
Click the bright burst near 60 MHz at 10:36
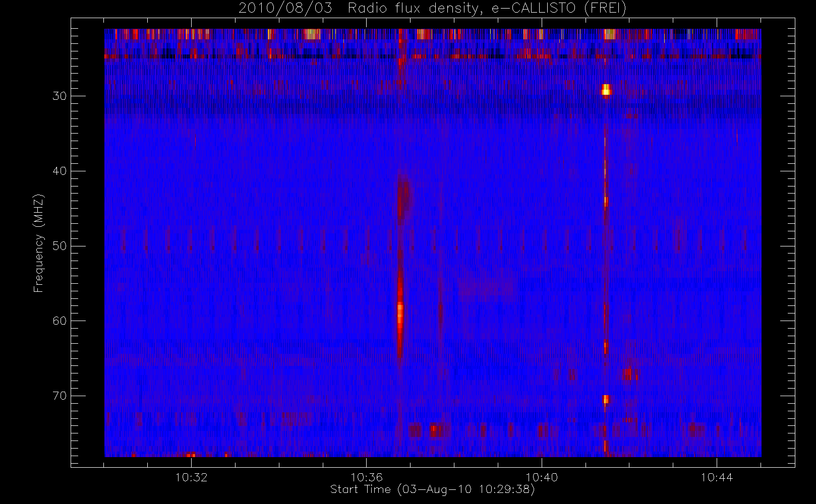click(400, 315)
